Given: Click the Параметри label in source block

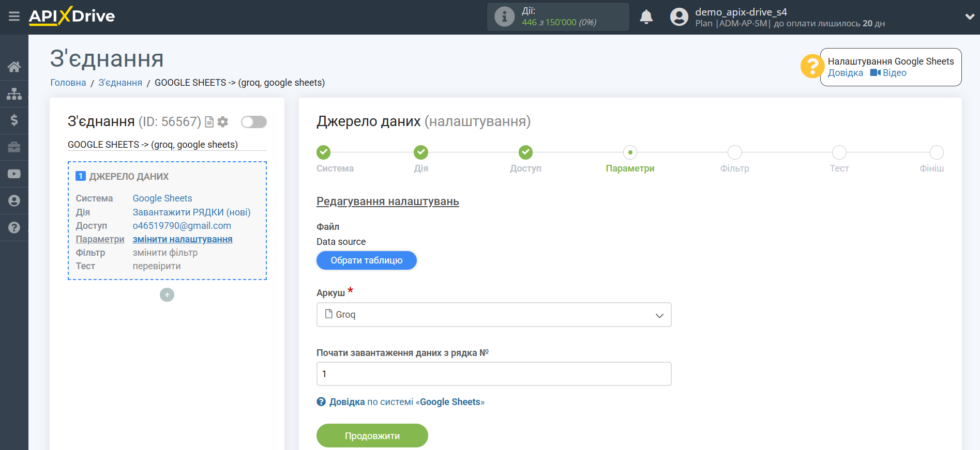Looking at the screenshot, I should click(100, 239).
